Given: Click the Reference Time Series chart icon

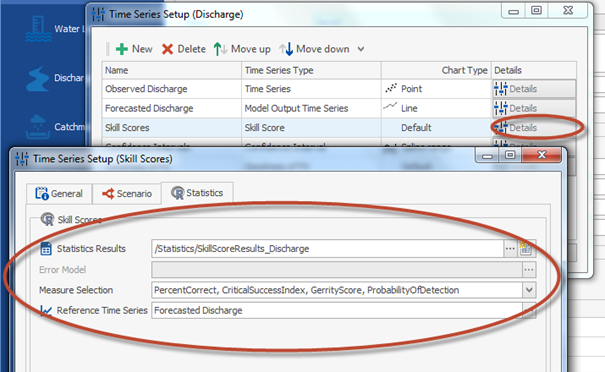Looking at the screenshot, I should coord(46,310).
